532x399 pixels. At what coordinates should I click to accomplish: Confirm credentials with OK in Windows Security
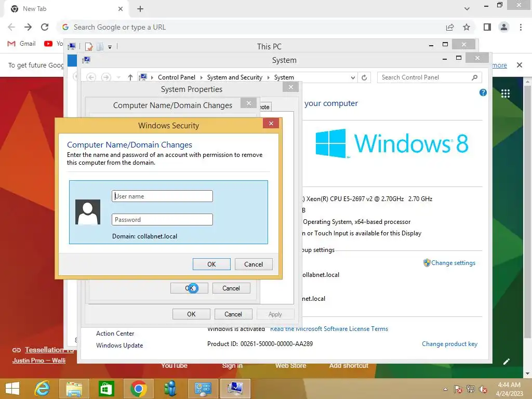(x=211, y=264)
